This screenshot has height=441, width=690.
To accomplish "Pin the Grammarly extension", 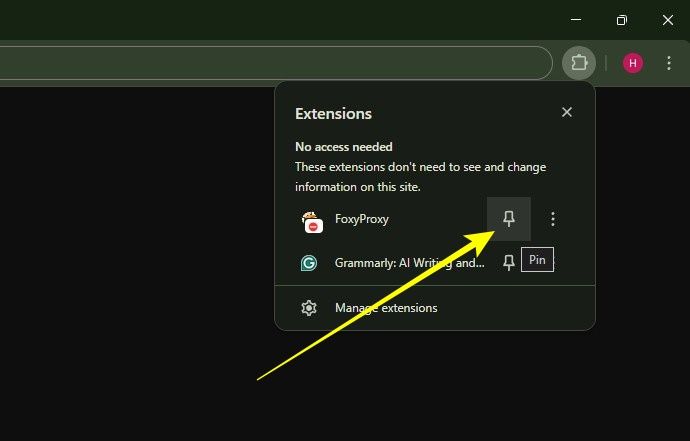I will [x=509, y=263].
